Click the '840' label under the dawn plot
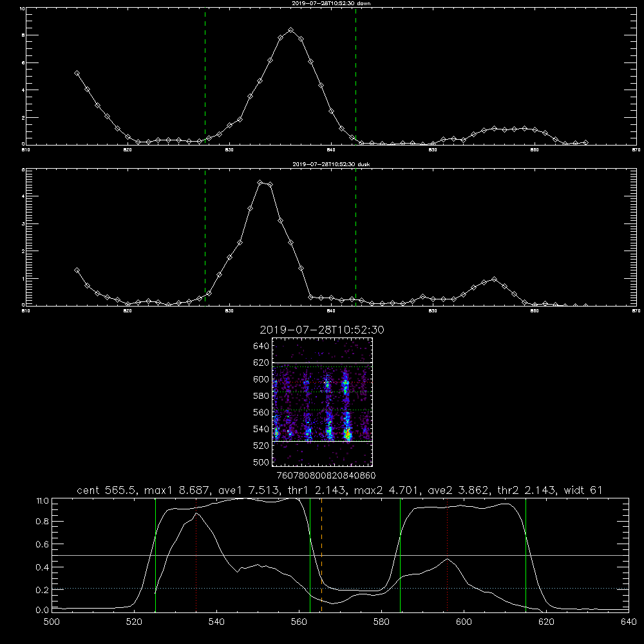This screenshot has height=644, width=644. (x=331, y=150)
